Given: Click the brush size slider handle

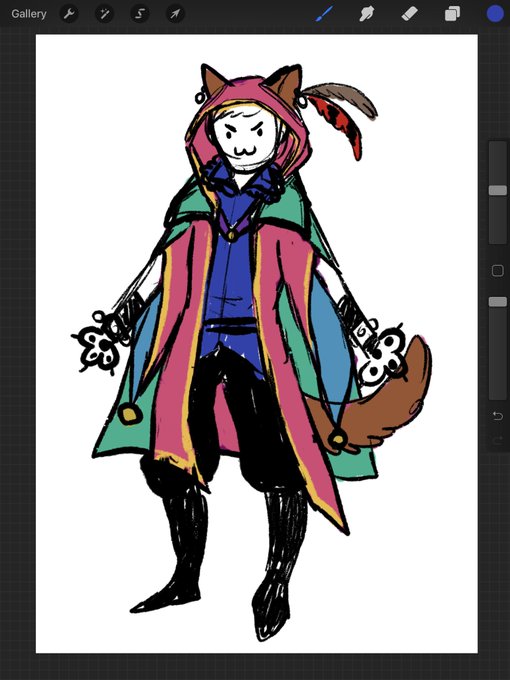Looking at the screenshot, I should point(498,190).
